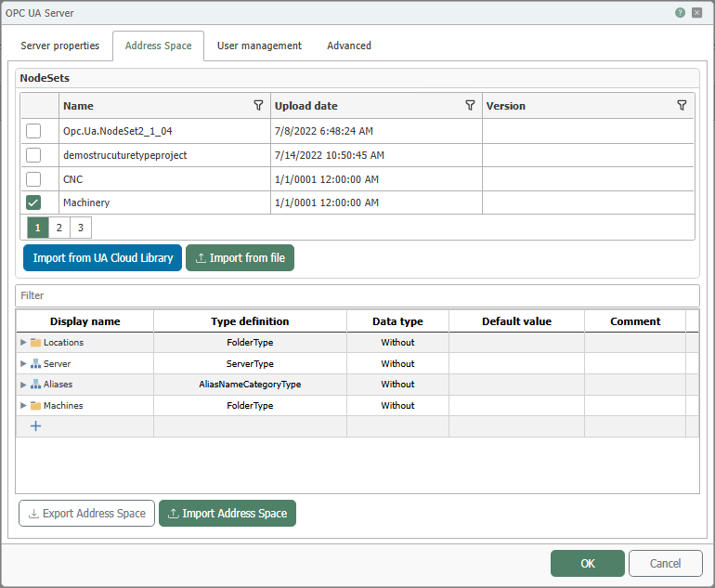The image size is (715, 588).
Task: Go to NodeSets page 1
Action: [38, 228]
